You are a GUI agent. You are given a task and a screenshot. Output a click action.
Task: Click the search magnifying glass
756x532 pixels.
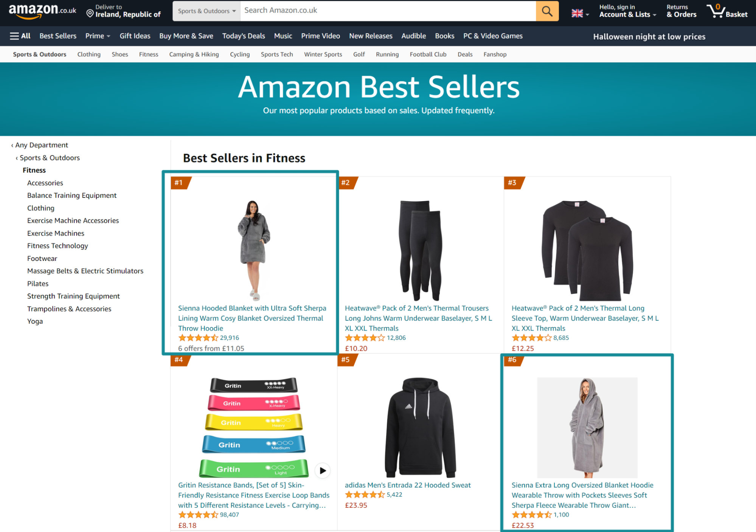[547, 11]
